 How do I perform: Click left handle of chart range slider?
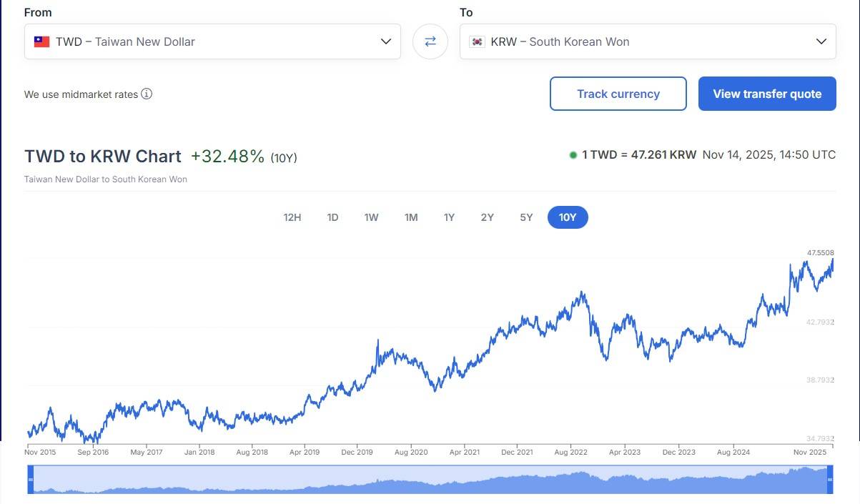pyautogui.click(x=30, y=479)
